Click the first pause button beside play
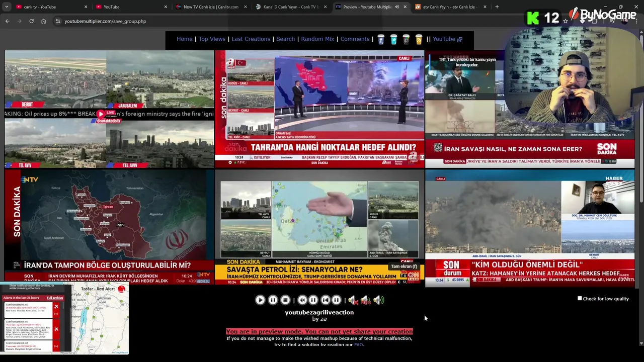Screen dimensions: 644x362 point(273,300)
